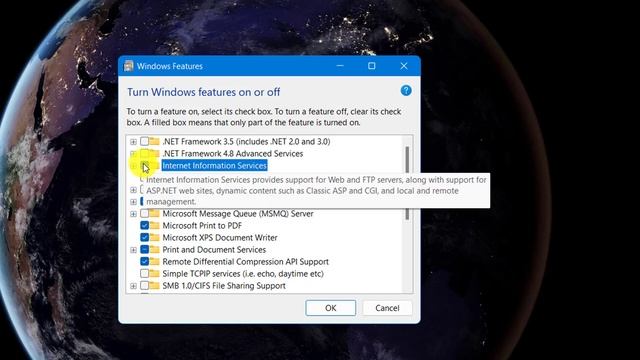Click the features list vertical scrollbar thumb
Screen dimensions: 640x360
tap(407, 183)
